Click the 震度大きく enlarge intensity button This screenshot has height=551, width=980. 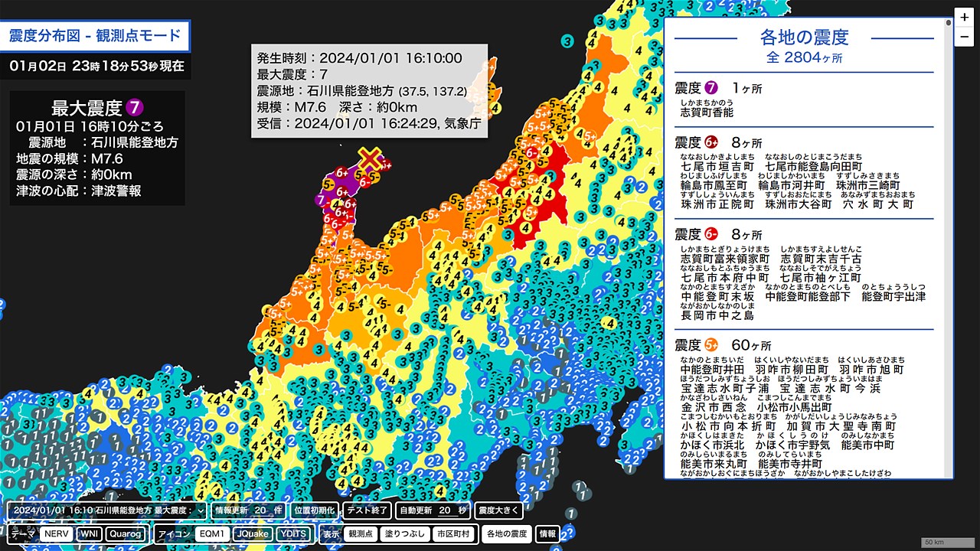pyautogui.click(x=498, y=510)
